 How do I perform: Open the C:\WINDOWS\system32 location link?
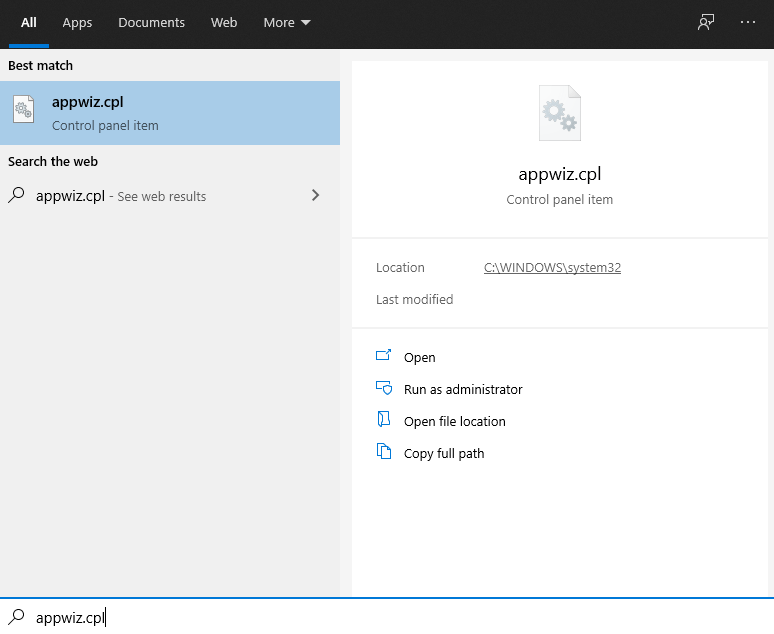552,268
